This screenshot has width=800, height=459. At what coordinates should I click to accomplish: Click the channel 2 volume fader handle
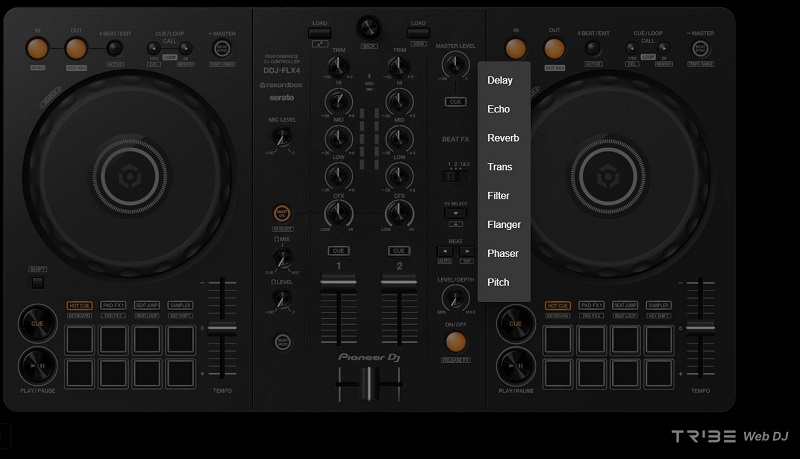click(399, 283)
